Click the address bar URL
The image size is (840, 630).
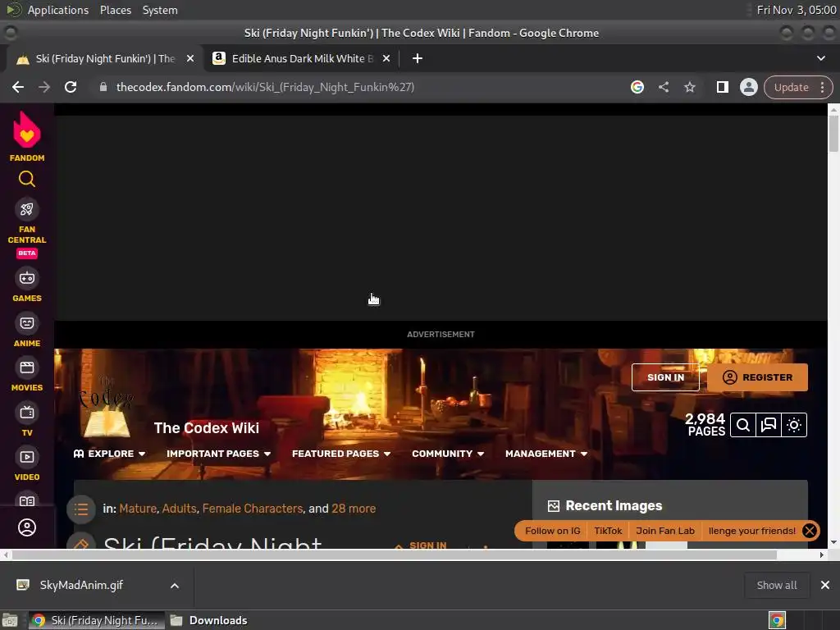point(265,87)
